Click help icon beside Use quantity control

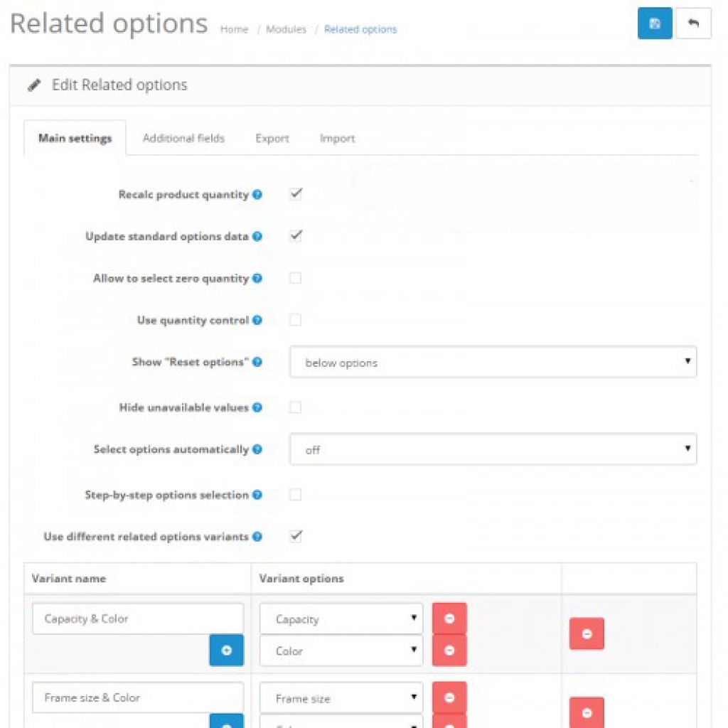257,321
